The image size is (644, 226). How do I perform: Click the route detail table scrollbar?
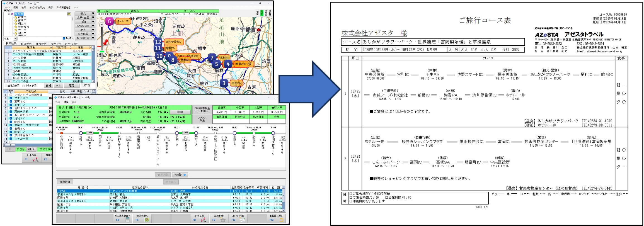tap(284, 199)
